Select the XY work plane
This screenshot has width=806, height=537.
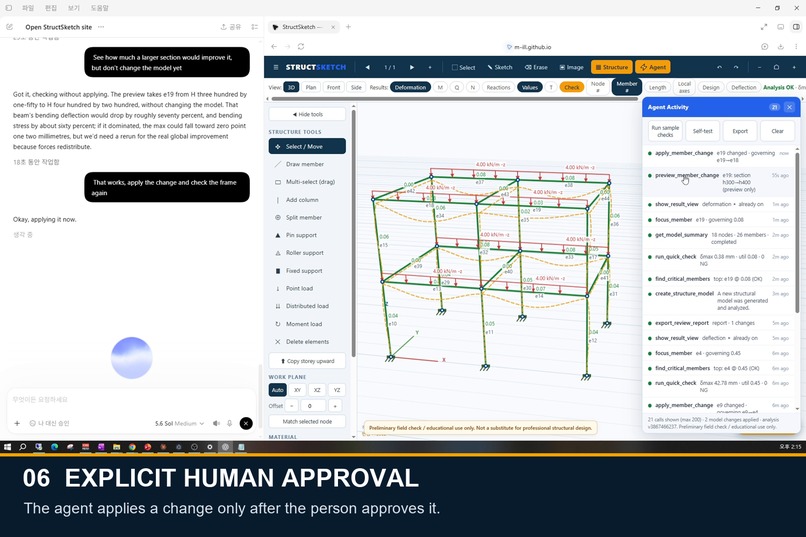(x=297, y=390)
